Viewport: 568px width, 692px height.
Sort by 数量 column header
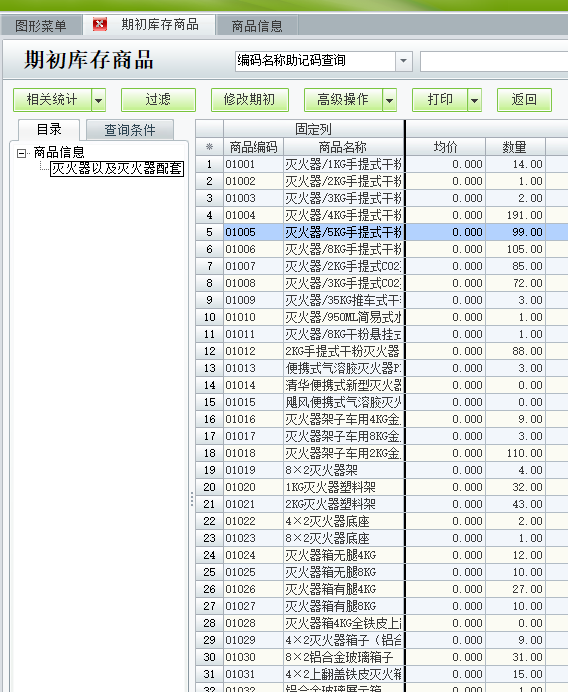[x=515, y=147]
